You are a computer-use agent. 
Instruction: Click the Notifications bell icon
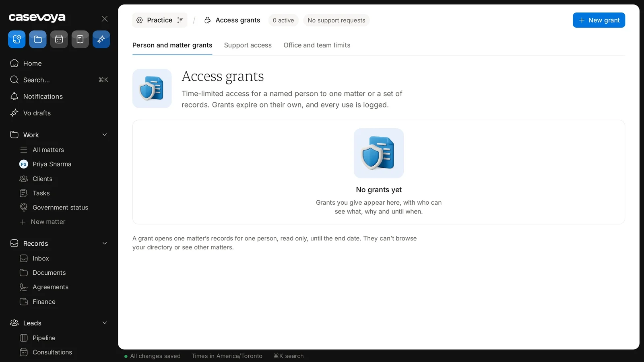14,96
